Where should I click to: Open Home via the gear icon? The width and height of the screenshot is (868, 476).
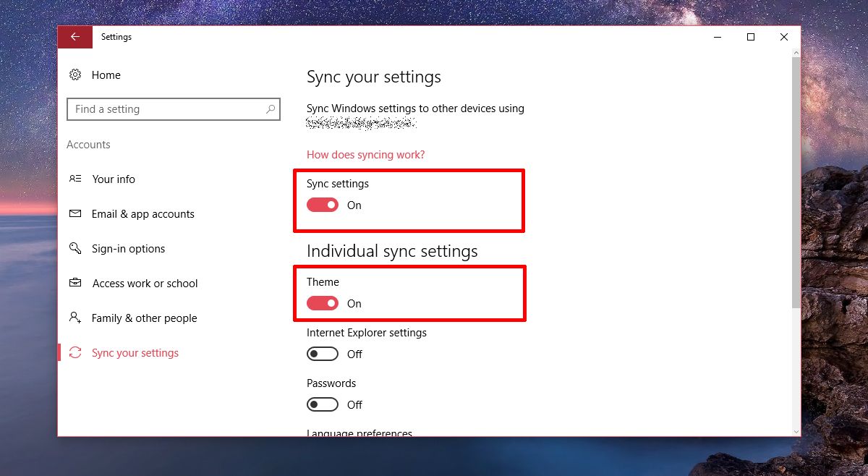[75, 75]
